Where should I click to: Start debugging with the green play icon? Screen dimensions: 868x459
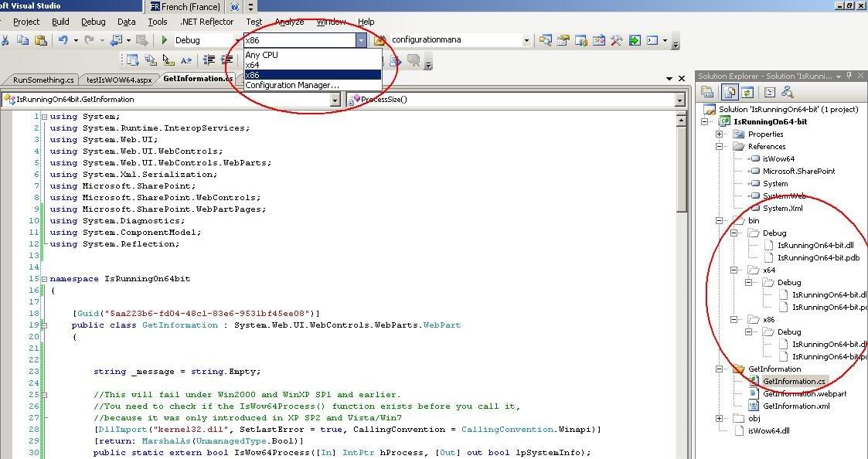[x=165, y=40]
